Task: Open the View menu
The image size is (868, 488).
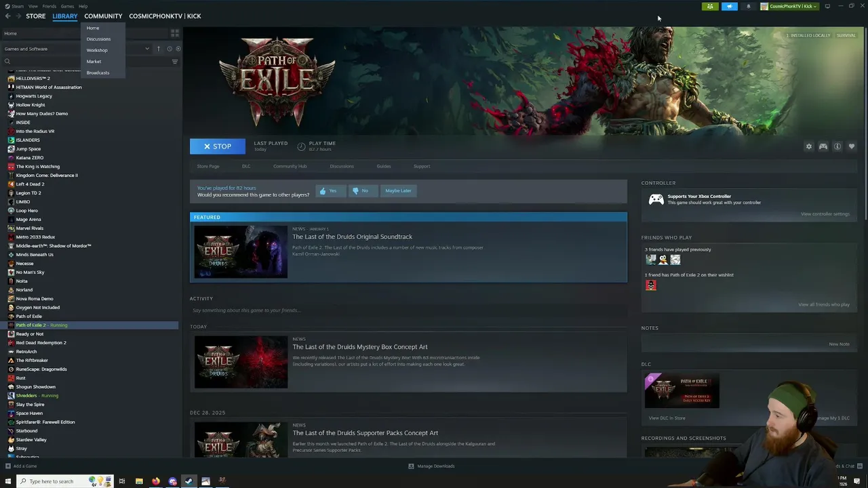Action: coord(33,6)
